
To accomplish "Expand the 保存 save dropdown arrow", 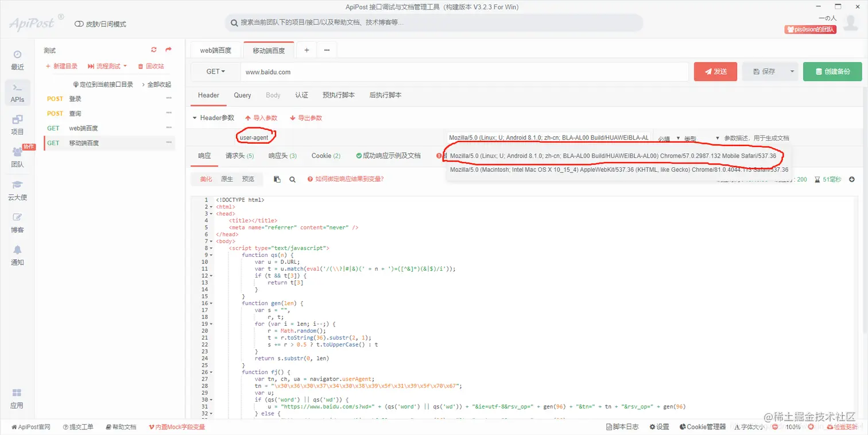I will point(792,72).
